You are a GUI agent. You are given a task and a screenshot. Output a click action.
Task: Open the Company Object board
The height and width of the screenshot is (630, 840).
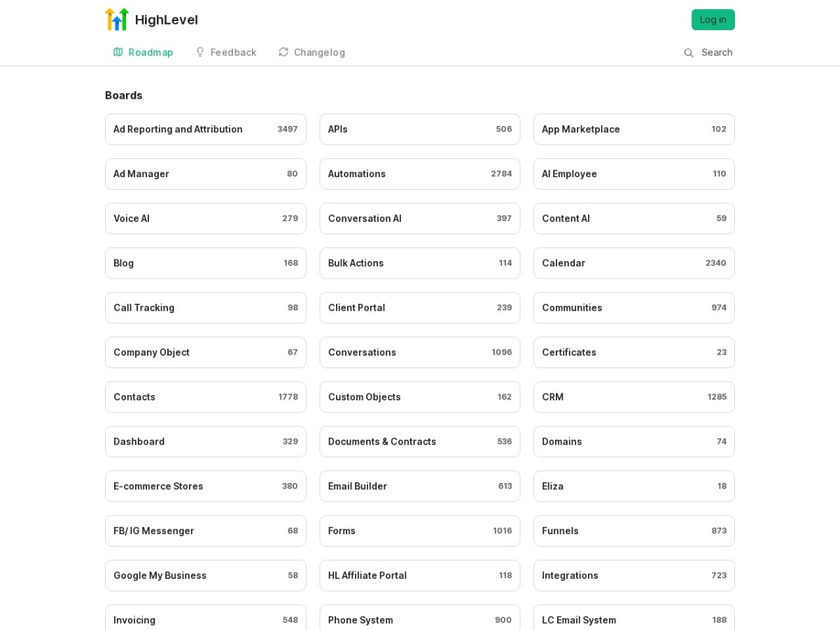(x=206, y=353)
